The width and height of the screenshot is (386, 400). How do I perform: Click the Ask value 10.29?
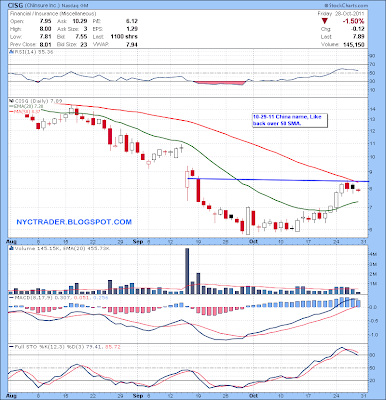80,21
